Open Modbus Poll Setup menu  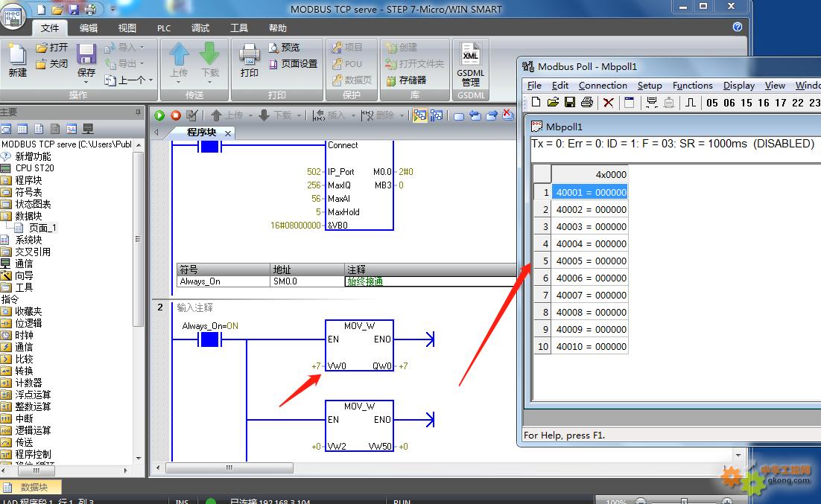[x=649, y=86]
